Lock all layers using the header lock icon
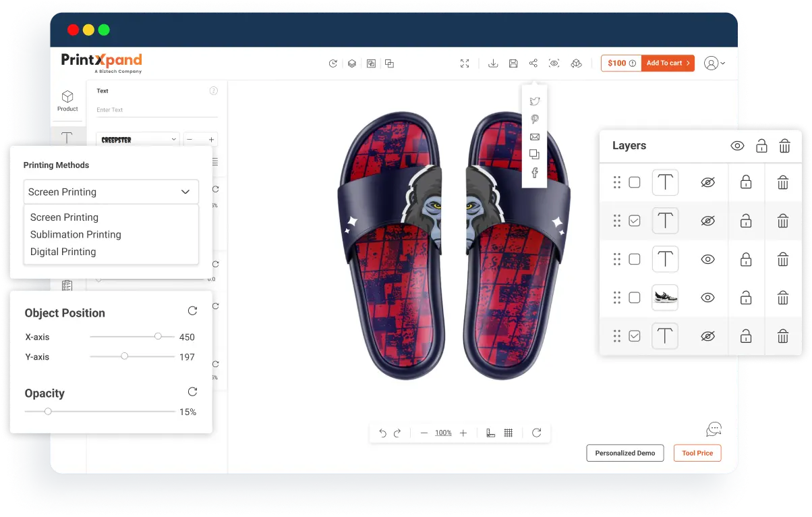The width and height of the screenshot is (812, 517). [x=761, y=146]
